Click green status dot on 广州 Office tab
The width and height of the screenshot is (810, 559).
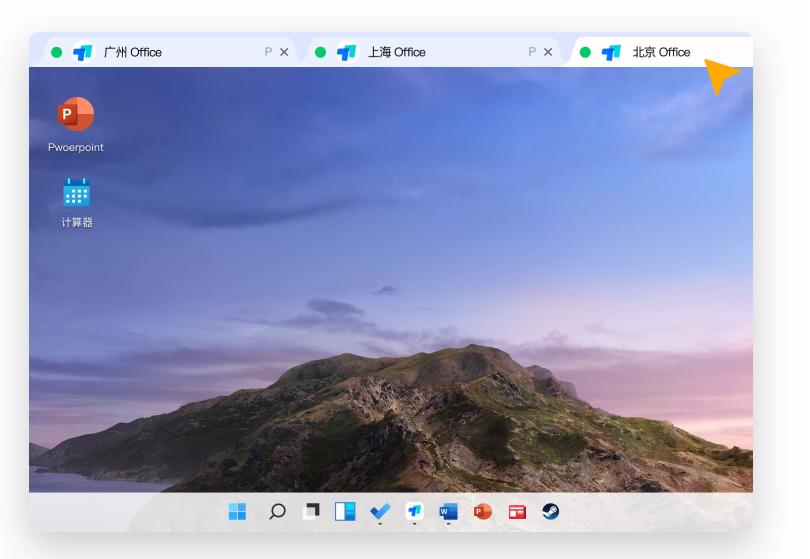click(57, 52)
